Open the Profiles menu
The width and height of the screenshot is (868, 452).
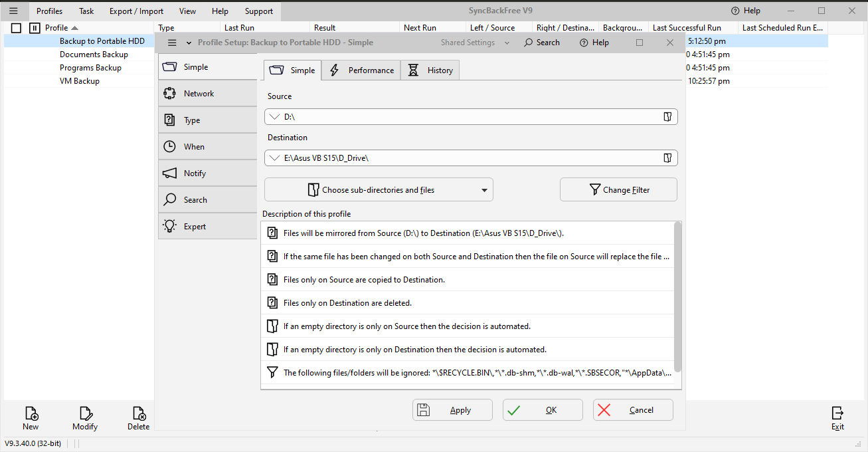pyautogui.click(x=50, y=11)
